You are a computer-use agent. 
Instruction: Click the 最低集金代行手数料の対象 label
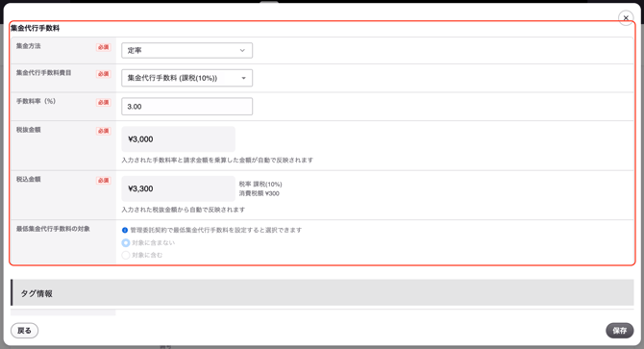pyautogui.click(x=53, y=229)
